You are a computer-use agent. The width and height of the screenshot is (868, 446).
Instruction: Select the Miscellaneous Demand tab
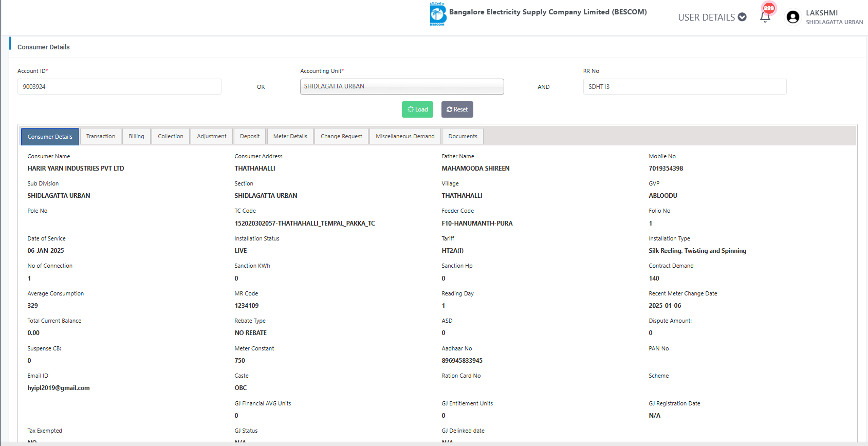(405, 136)
